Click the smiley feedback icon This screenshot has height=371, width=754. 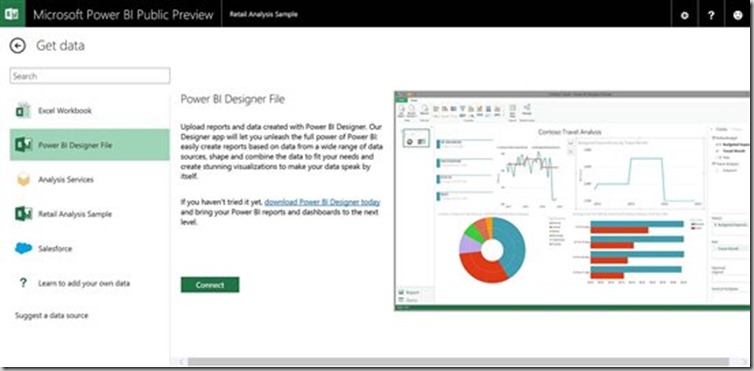click(737, 15)
